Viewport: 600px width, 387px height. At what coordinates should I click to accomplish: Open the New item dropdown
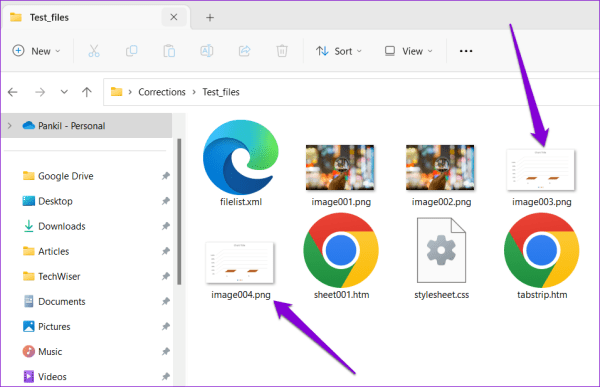click(x=36, y=51)
